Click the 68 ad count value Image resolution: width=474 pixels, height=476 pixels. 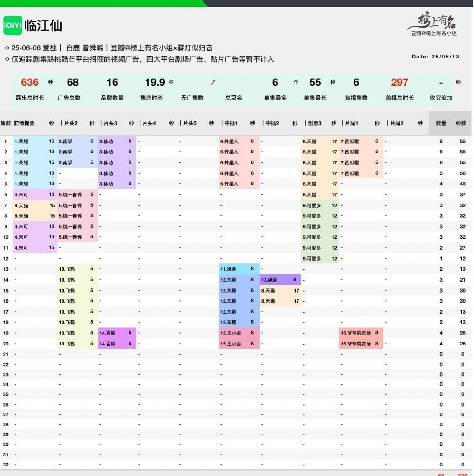pyautogui.click(x=73, y=82)
